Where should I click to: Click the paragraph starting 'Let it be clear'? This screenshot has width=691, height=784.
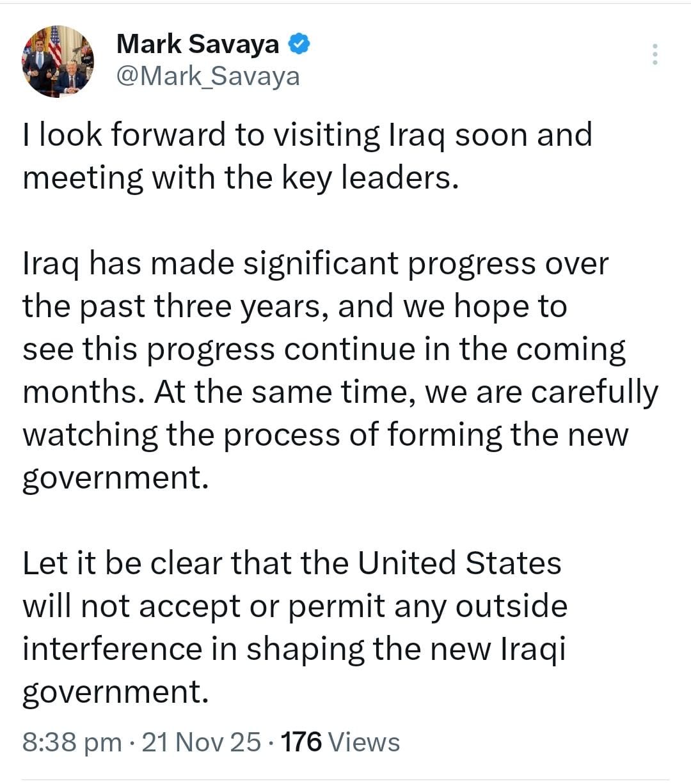(295, 627)
